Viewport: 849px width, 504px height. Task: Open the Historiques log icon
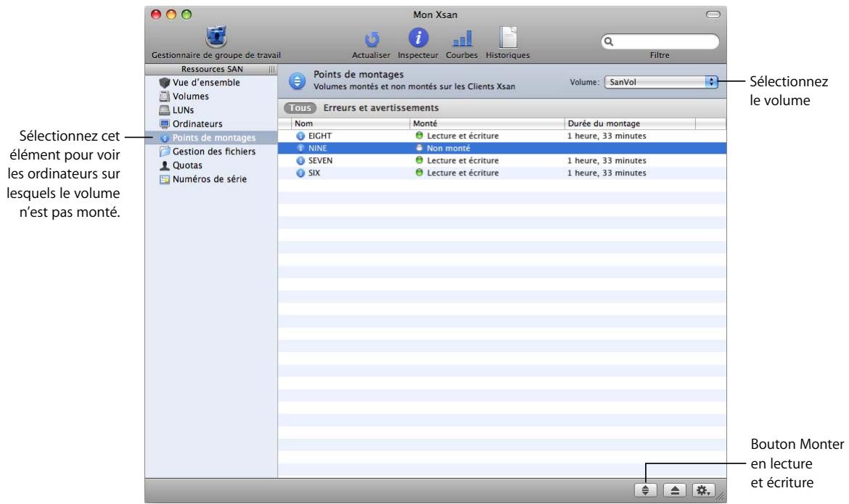click(x=508, y=38)
